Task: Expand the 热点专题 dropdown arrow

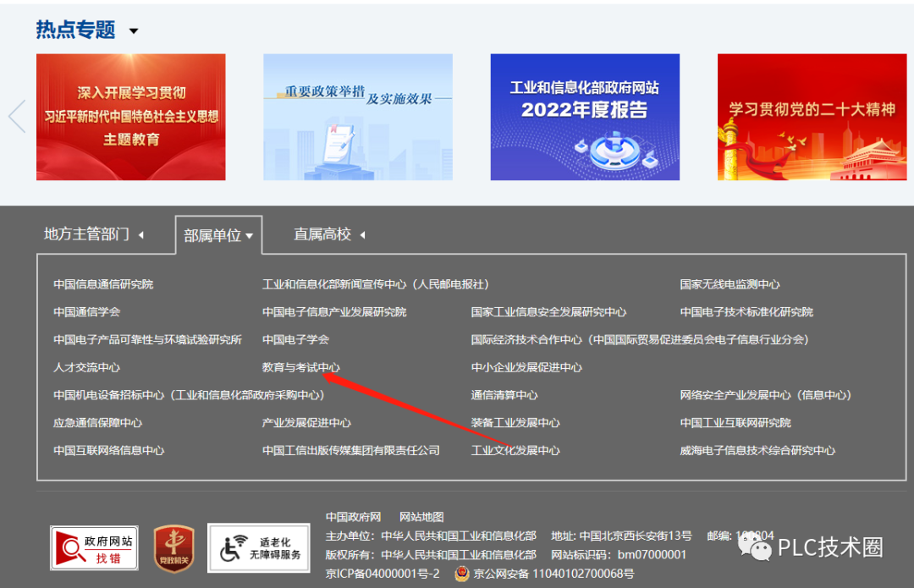Action: point(134,31)
